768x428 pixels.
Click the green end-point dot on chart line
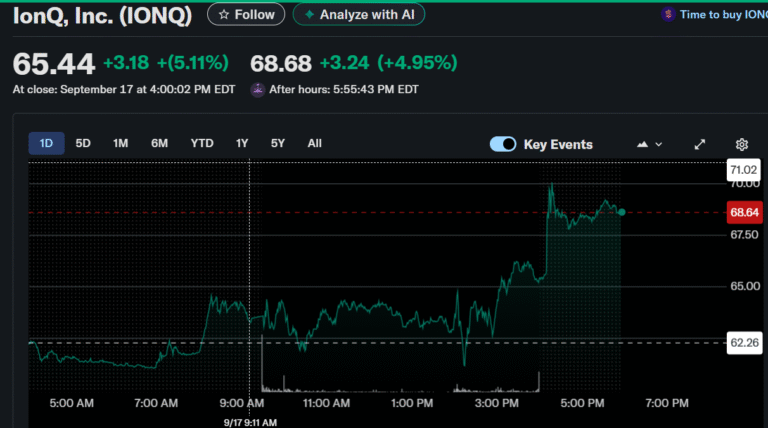click(622, 212)
